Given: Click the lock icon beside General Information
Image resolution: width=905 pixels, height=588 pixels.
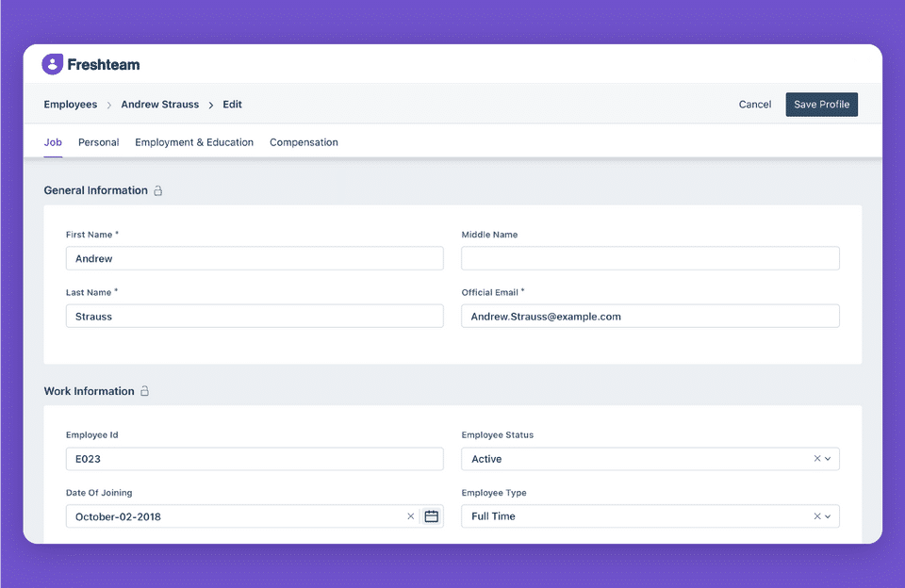Looking at the screenshot, I should tap(158, 190).
